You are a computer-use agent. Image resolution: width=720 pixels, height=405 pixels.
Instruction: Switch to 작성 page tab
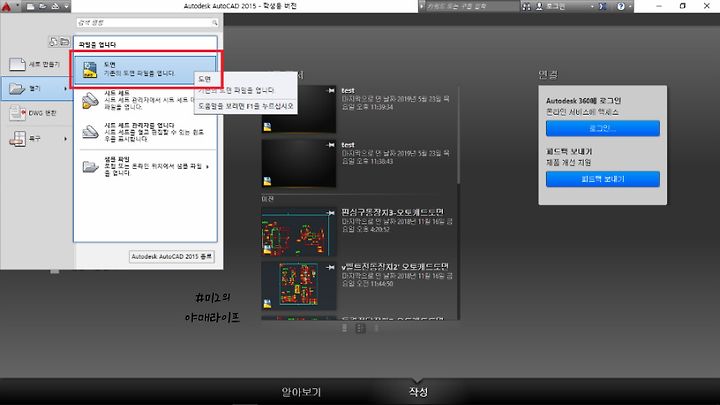pos(418,392)
